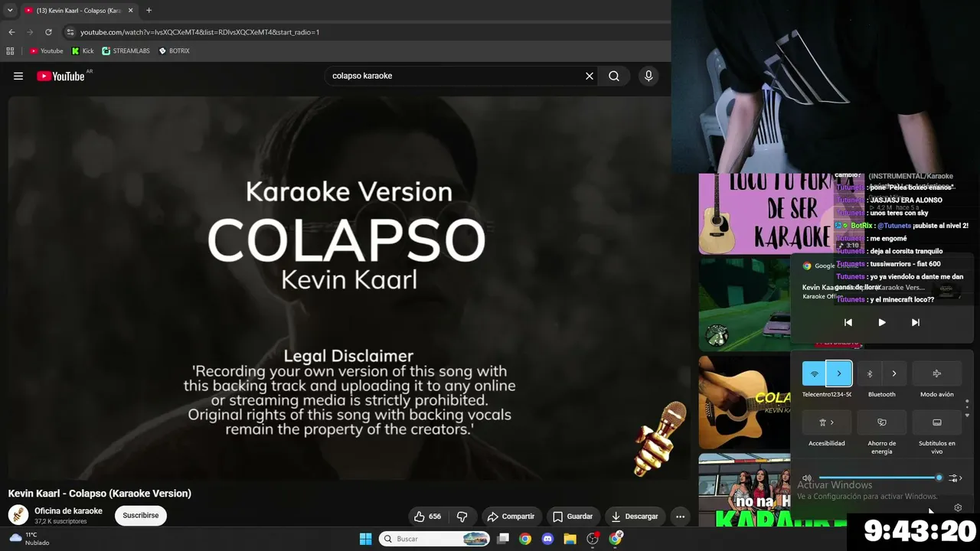
Task: Expand the Wi-Fi networks list arrow
Action: click(x=839, y=373)
